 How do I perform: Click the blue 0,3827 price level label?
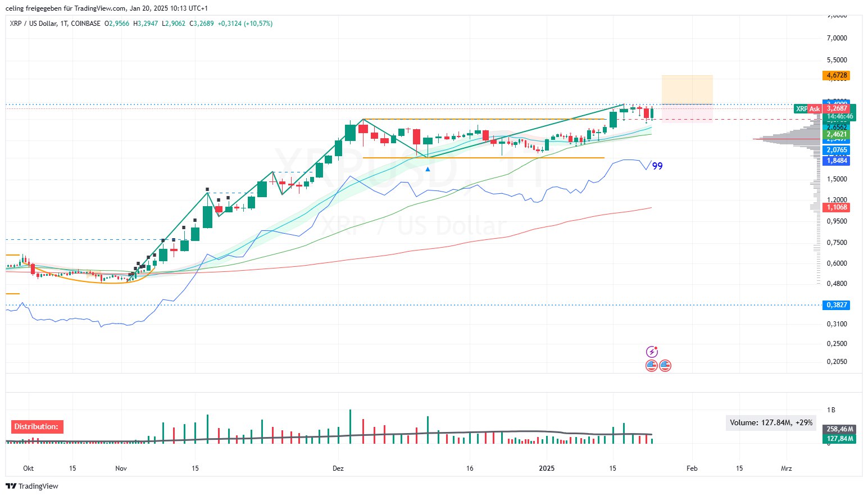(x=837, y=305)
